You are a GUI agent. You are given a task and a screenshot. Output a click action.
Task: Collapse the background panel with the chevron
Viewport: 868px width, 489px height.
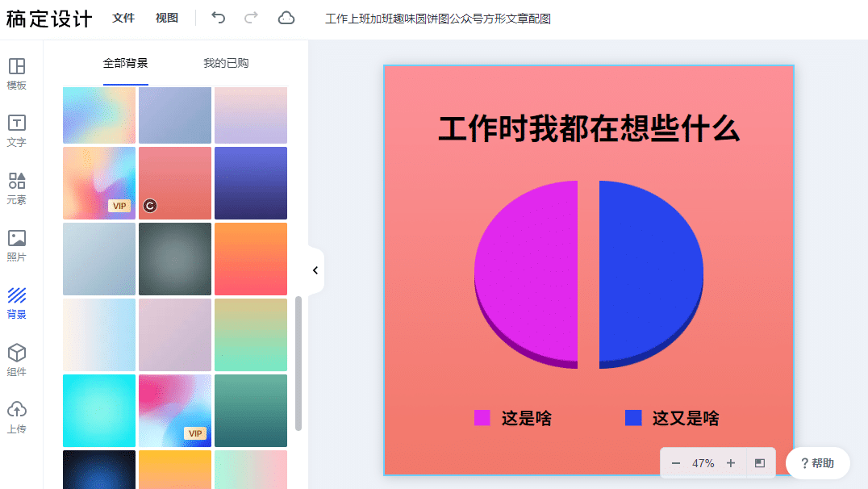(x=315, y=270)
